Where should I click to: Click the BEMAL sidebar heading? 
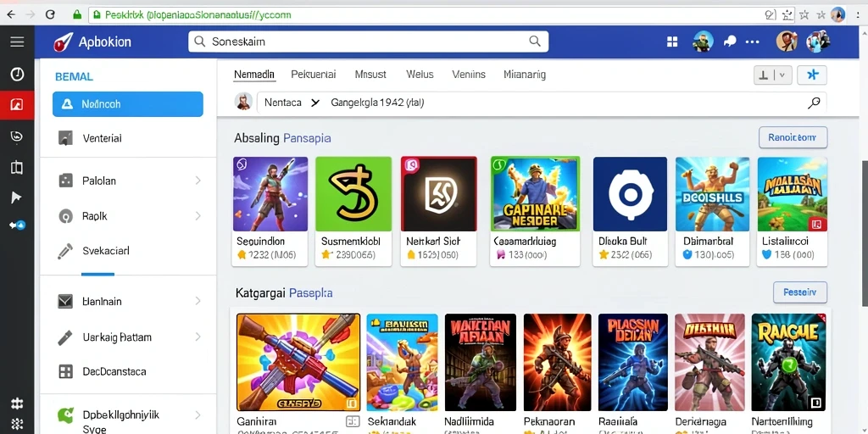click(x=75, y=77)
